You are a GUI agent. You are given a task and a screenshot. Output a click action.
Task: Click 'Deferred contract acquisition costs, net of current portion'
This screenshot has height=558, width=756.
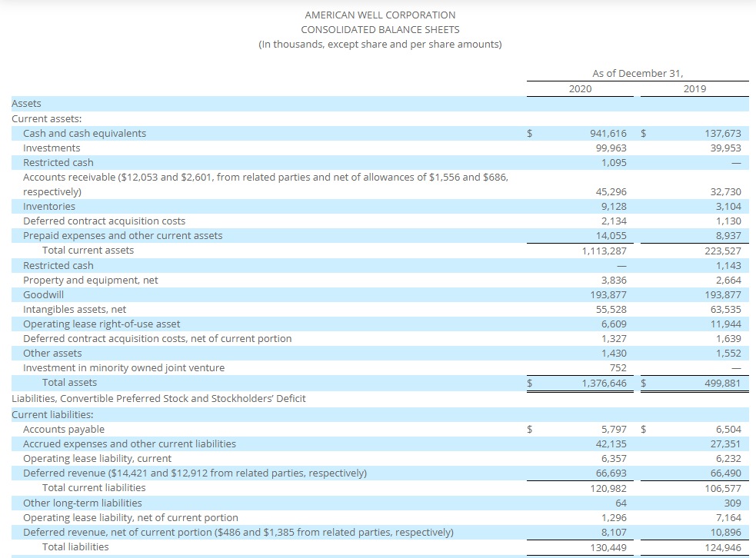[x=158, y=339]
